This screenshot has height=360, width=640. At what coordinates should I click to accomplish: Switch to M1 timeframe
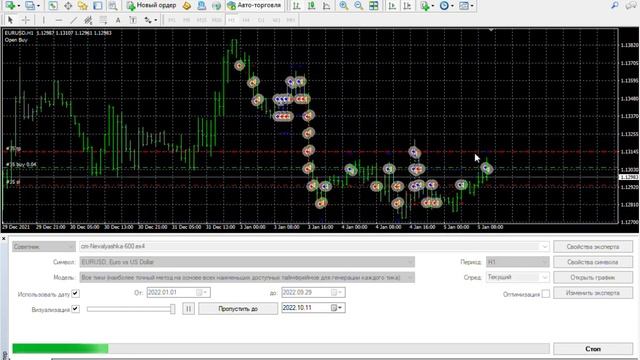coord(172,20)
